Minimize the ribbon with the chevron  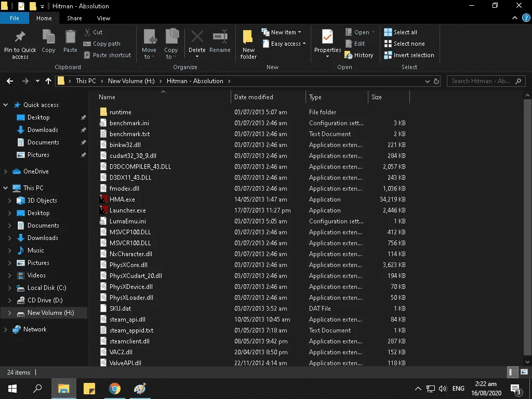point(515,18)
